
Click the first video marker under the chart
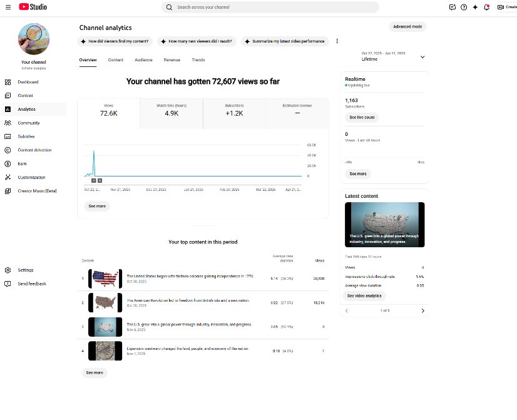[x=94, y=181]
